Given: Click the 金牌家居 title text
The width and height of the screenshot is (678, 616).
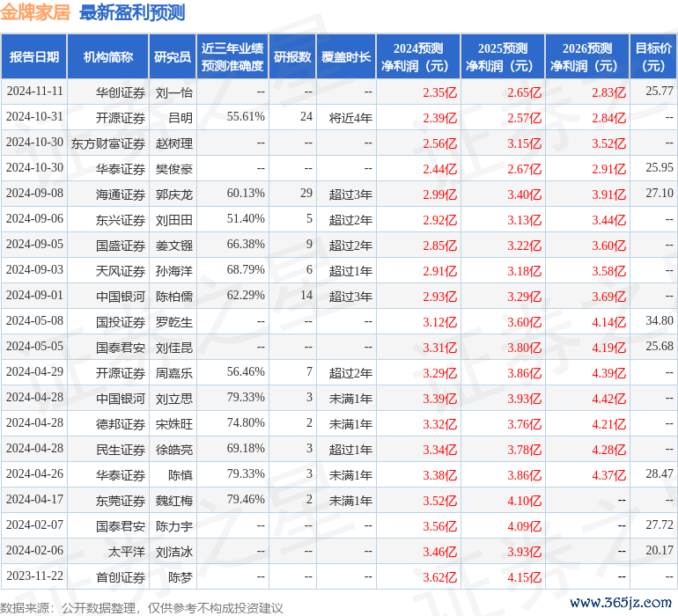Looking at the screenshot, I should [x=35, y=12].
